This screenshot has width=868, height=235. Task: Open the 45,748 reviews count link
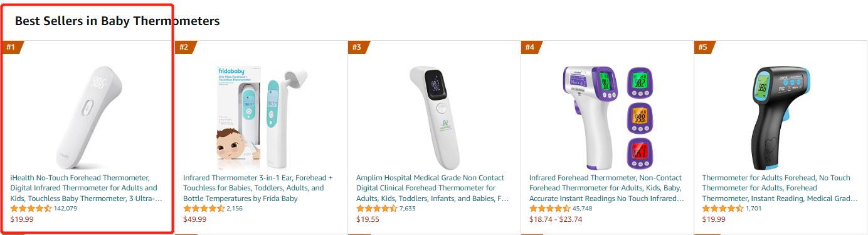583,209
